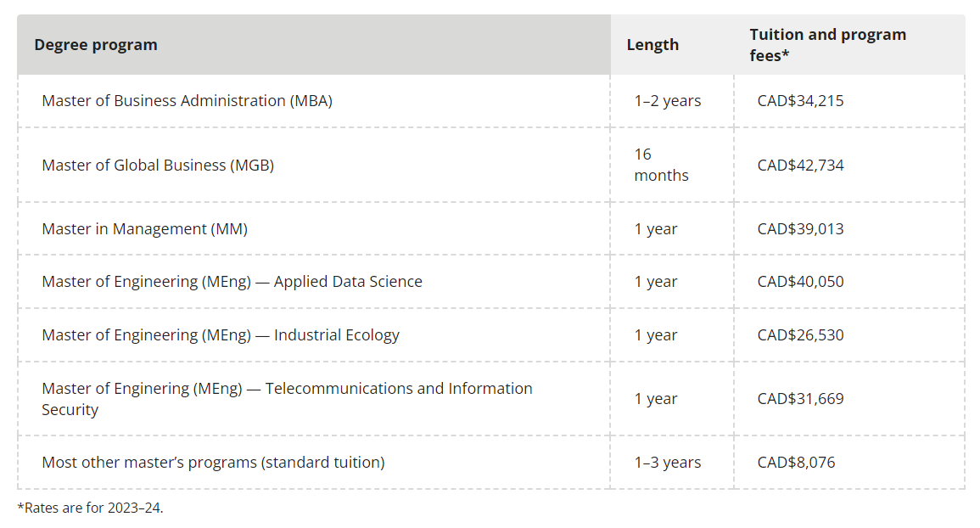Select the MEng Applied Data Science cell

232,282
